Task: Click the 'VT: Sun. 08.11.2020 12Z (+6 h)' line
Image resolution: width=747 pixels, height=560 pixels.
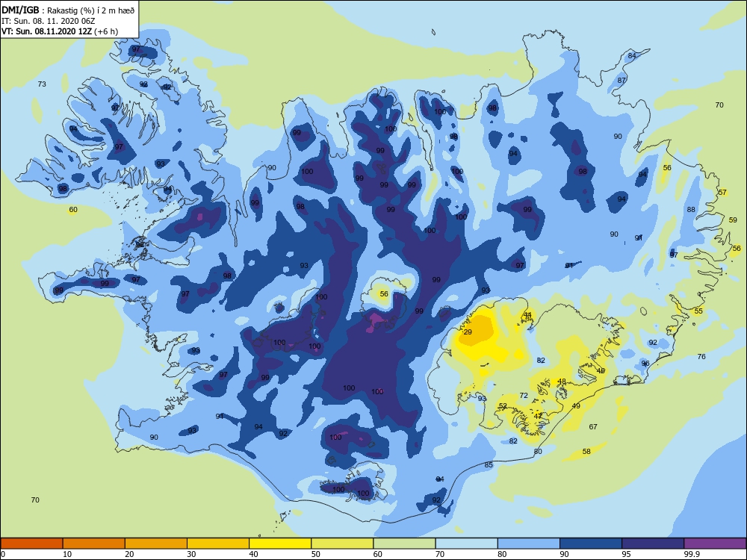Action: pos(60,31)
